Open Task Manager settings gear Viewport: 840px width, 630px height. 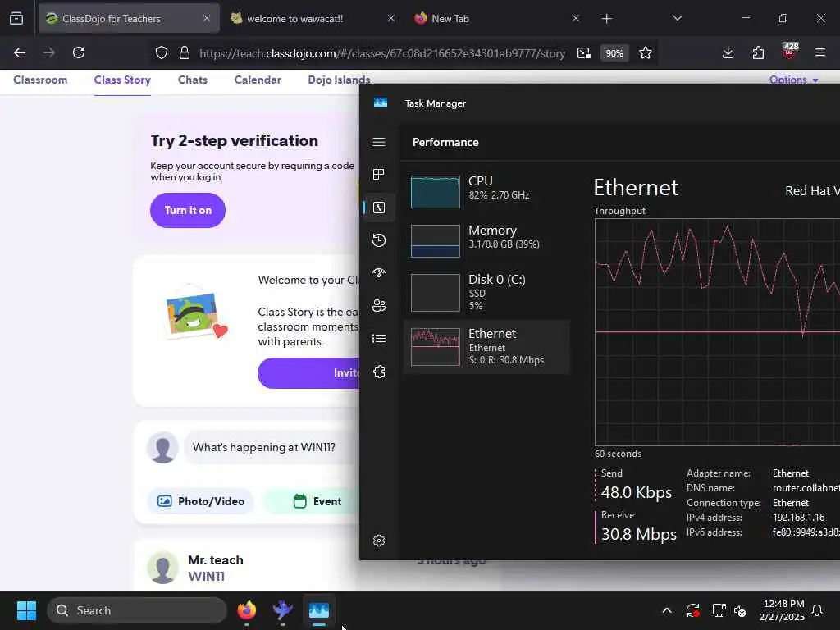[379, 541]
